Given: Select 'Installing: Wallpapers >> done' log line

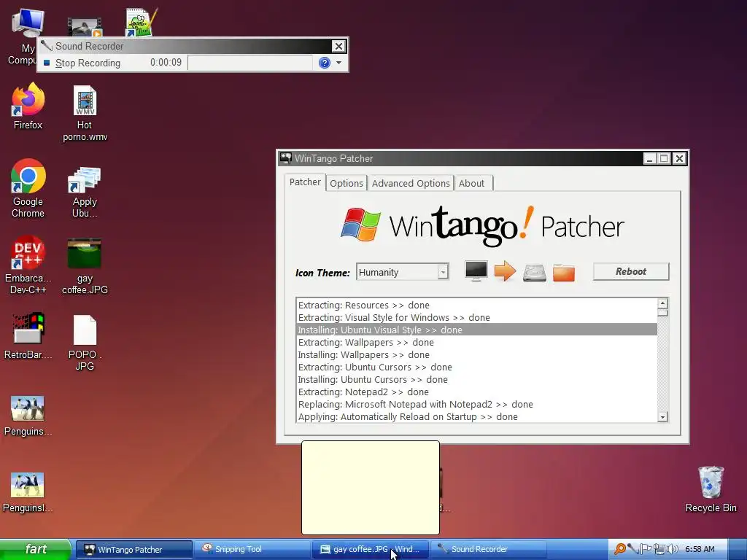Looking at the screenshot, I should pos(476,355).
